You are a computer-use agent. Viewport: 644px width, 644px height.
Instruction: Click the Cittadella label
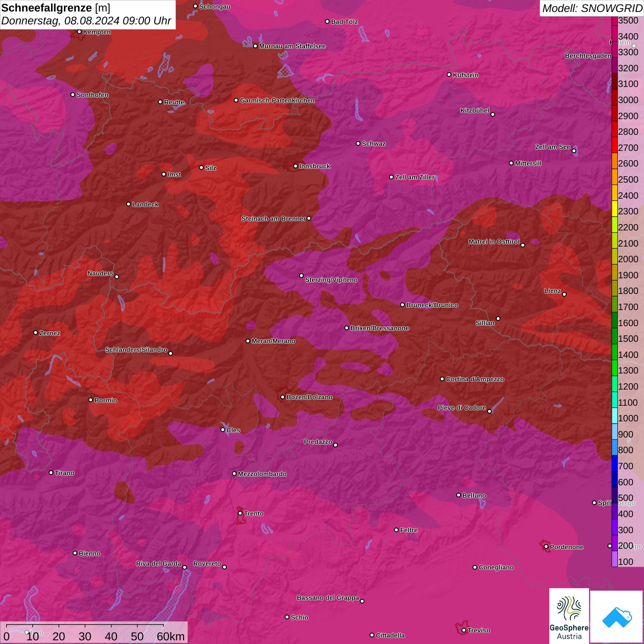pyautogui.click(x=390, y=635)
